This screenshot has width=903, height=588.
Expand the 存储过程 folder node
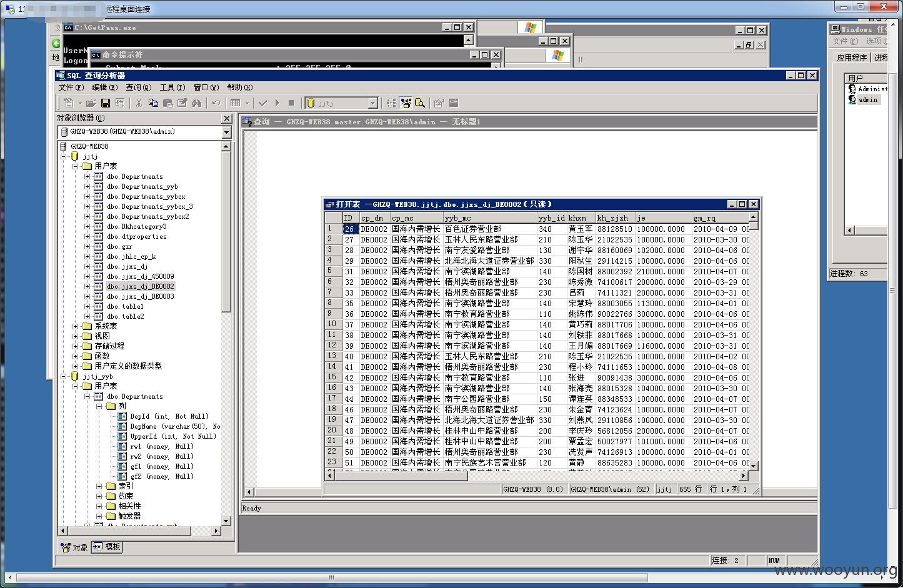click(x=75, y=346)
